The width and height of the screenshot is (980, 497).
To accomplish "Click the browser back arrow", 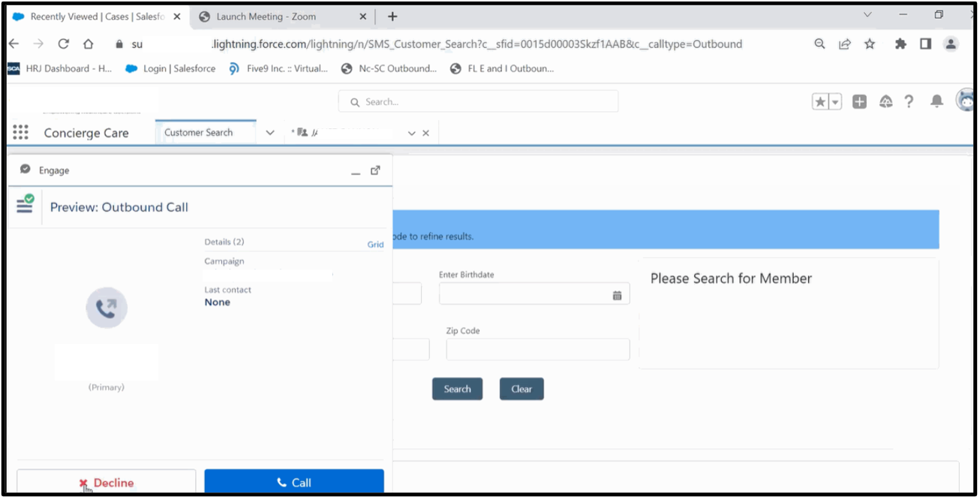I will click(x=14, y=44).
